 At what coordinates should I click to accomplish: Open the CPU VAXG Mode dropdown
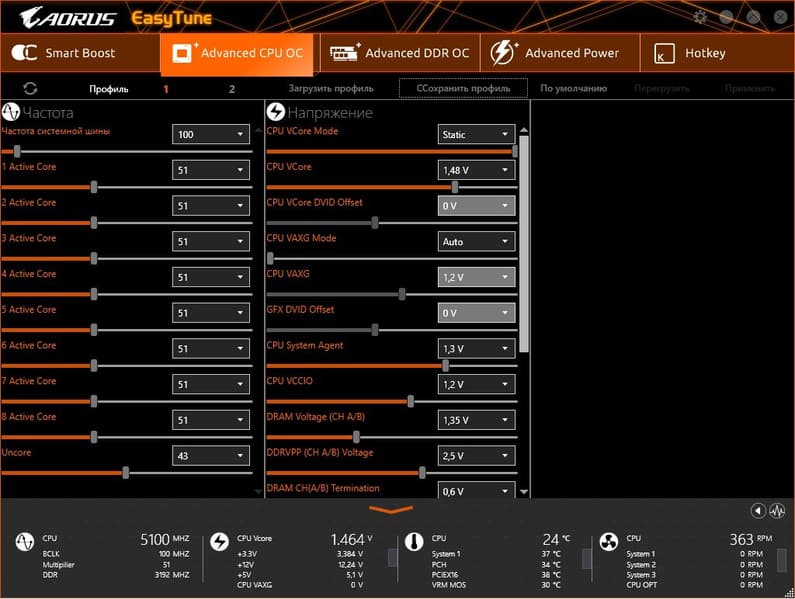pos(476,241)
